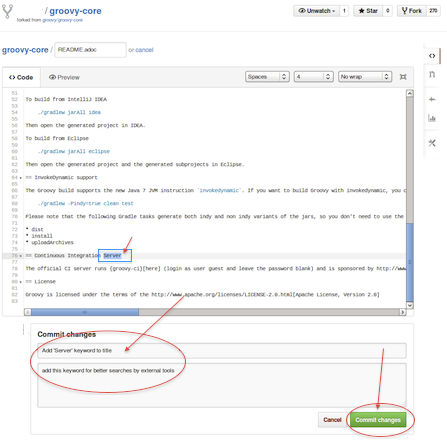
Task: Edit the README.adoc file name field
Action: click(x=90, y=50)
